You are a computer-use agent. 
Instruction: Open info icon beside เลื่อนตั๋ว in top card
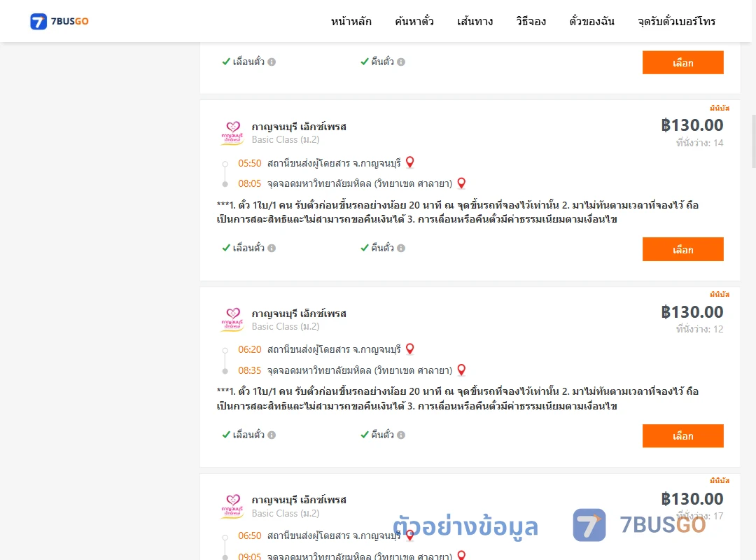point(272,62)
